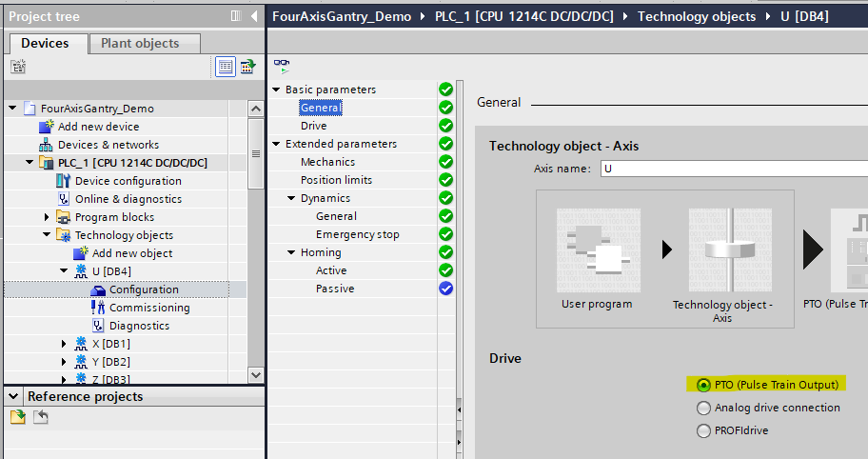Click the parameter pane splitter collapse arrow
The height and width of the screenshot is (459, 868).
tap(459, 409)
